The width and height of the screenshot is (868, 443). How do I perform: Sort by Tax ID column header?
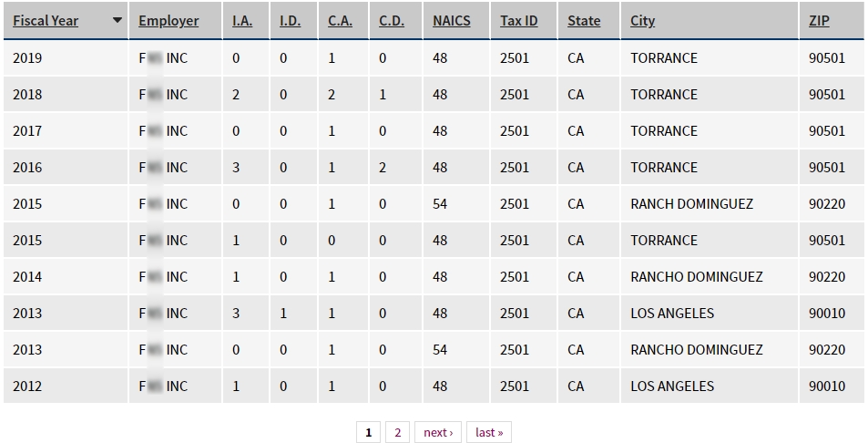click(x=518, y=20)
